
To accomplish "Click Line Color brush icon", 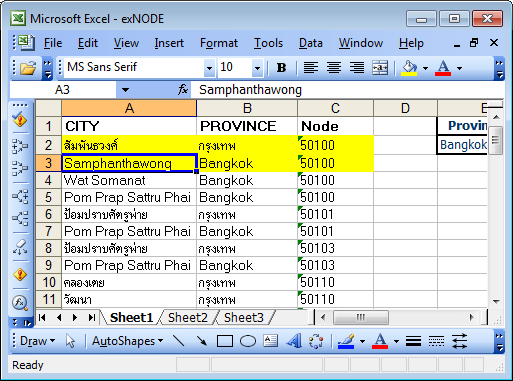I will (x=346, y=341).
